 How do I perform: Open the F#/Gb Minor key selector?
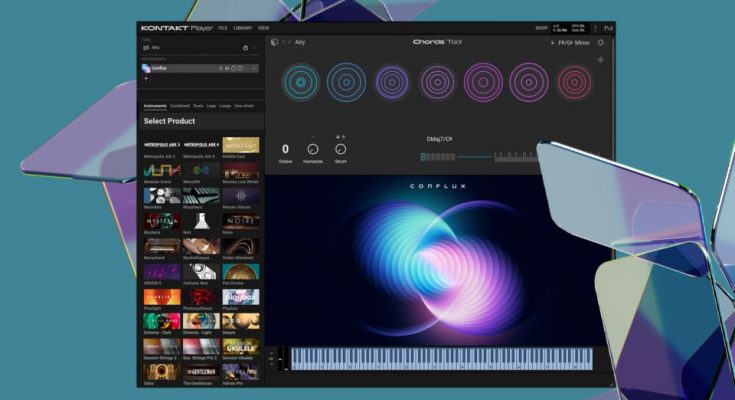click(x=573, y=43)
